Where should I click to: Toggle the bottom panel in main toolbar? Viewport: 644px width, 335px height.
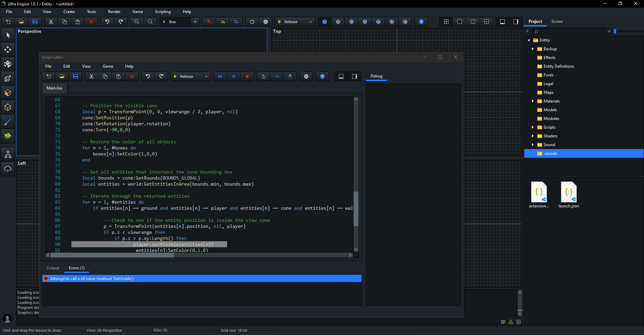click(x=502, y=22)
